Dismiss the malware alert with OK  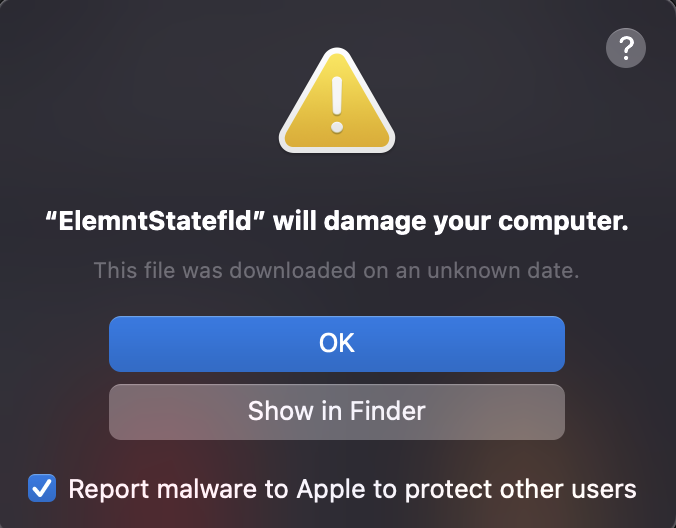click(337, 343)
